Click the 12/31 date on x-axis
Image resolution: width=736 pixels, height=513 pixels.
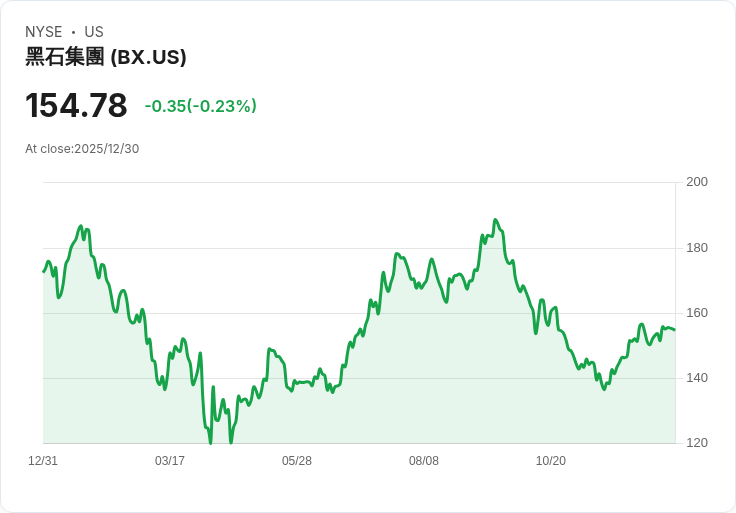[43, 461]
